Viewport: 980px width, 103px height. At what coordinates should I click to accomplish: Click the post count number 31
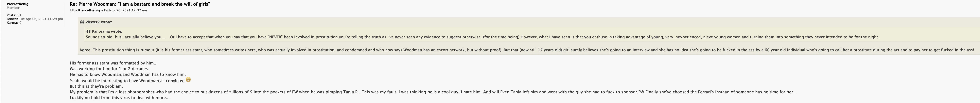pos(19,15)
